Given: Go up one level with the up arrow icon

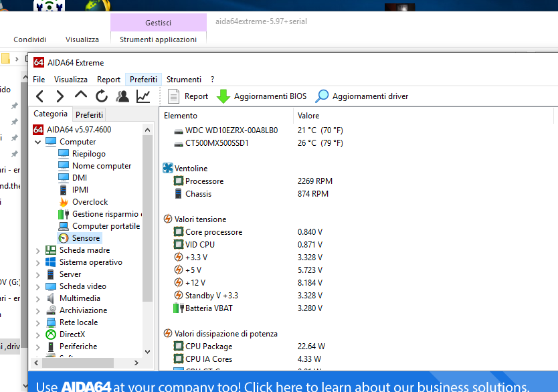Looking at the screenshot, I should (81, 95).
